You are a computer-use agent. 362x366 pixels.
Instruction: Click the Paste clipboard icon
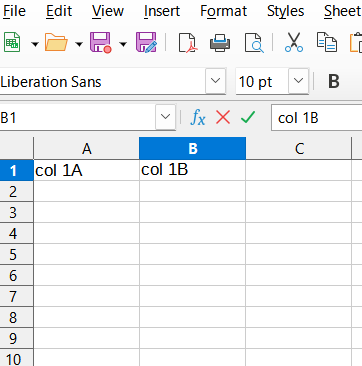point(356,42)
